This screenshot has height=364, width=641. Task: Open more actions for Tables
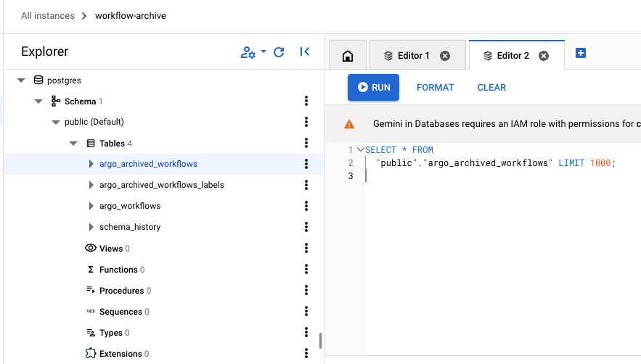pos(306,143)
